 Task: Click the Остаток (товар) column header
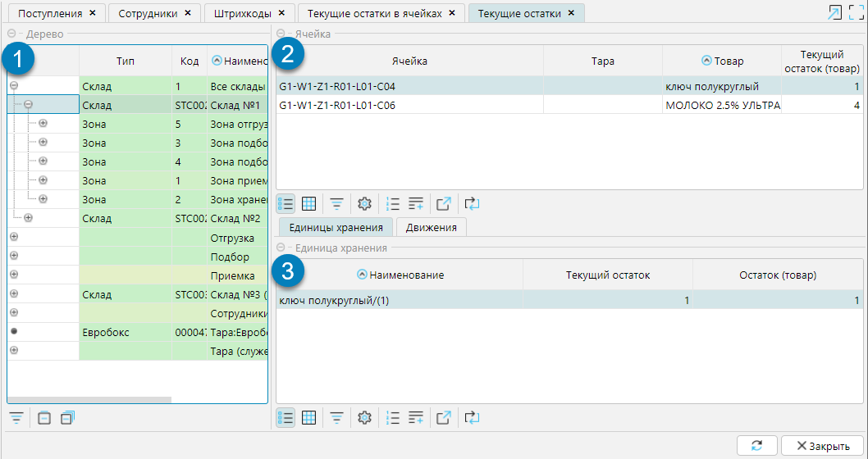tap(778, 275)
